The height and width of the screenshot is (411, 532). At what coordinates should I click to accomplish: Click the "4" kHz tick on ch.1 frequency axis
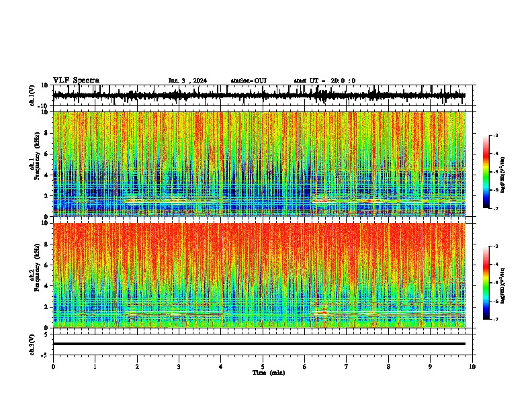pyautogui.click(x=46, y=175)
